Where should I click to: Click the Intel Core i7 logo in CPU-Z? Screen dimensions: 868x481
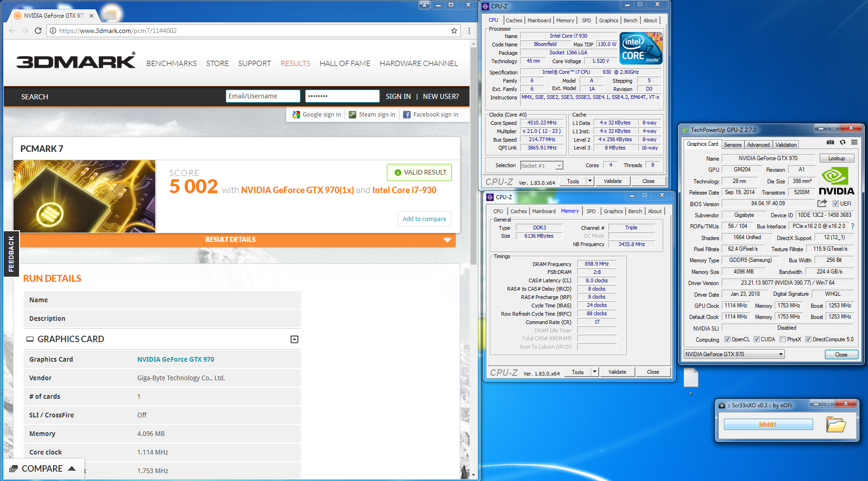tap(641, 48)
